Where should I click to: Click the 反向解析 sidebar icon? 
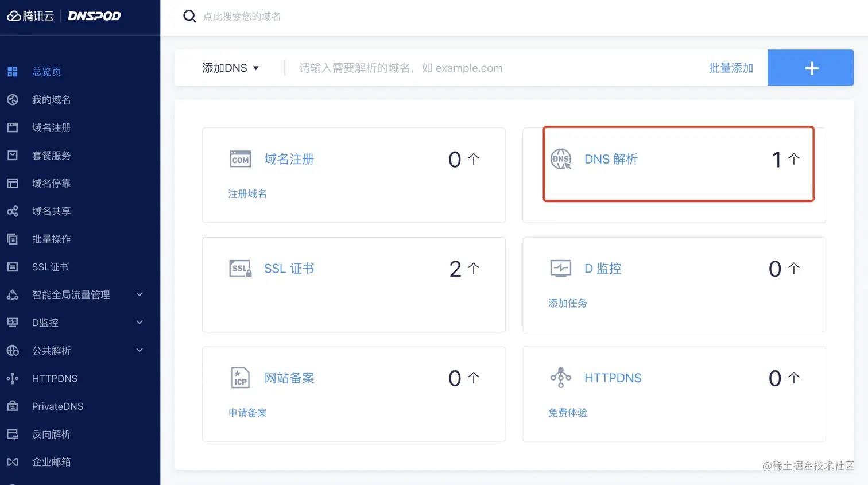(13, 434)
